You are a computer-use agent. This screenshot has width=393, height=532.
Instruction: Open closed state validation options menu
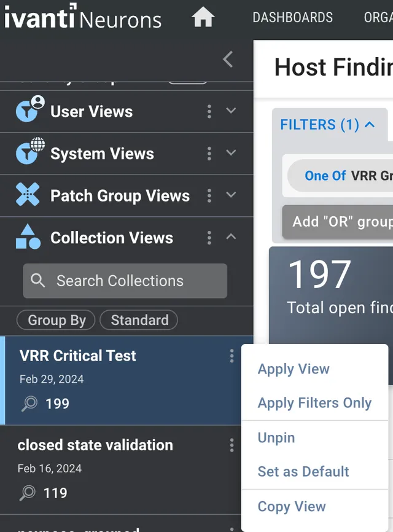232,445
